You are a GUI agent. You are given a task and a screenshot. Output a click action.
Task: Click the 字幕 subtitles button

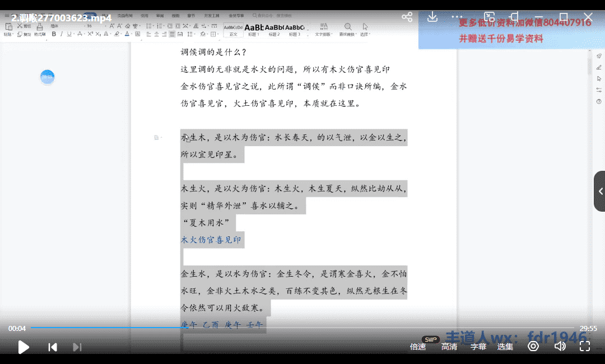(478, 347)
